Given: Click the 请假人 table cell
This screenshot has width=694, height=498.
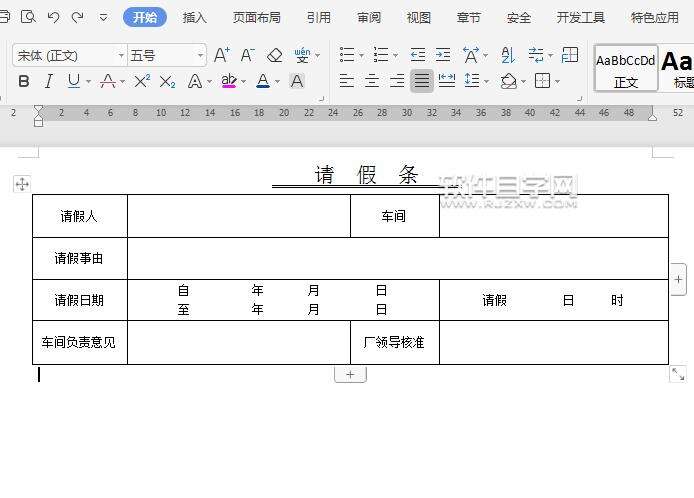Looking at the screenshot, I should tap(80, 216).
